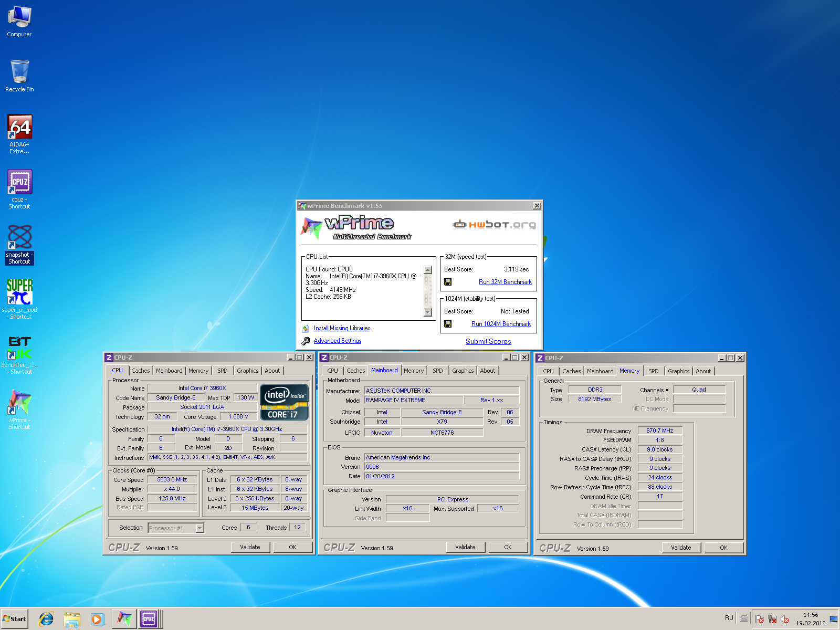Close the wPrime Benchmark window
This screenshot has width=840, height=630.
[537, 206]
